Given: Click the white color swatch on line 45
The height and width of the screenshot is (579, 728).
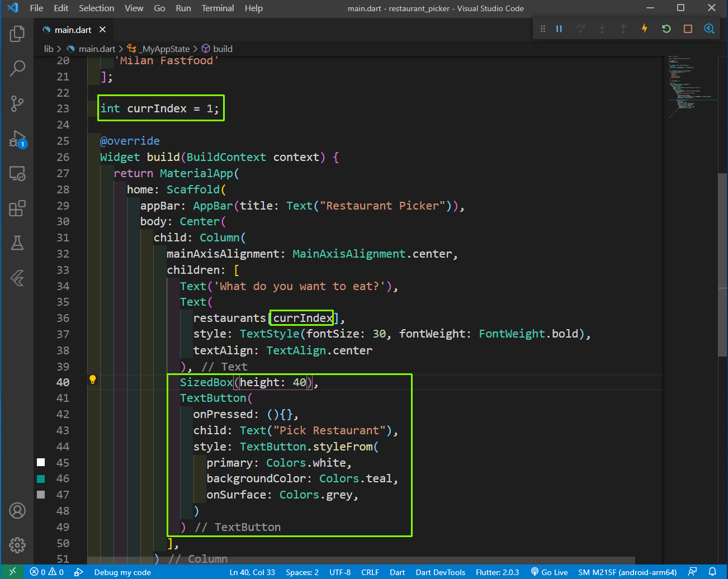Looking at the screenshot, I should click(41, 462).
